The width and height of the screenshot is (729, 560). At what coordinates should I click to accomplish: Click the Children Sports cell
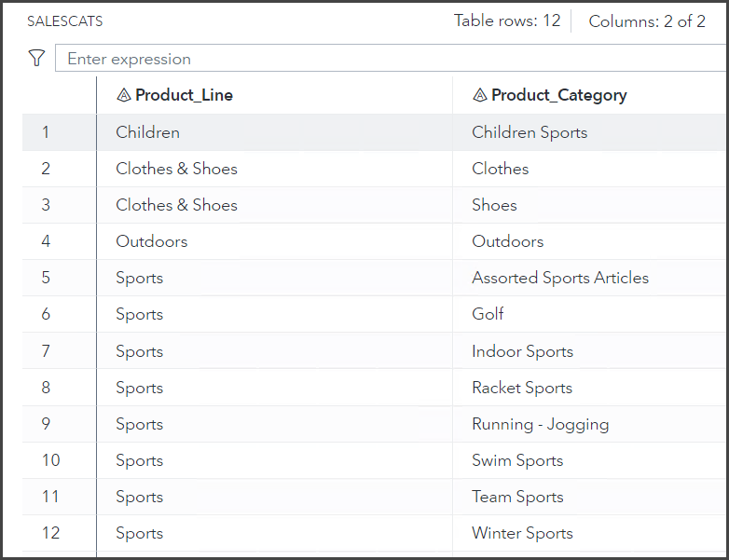[530, 132]
